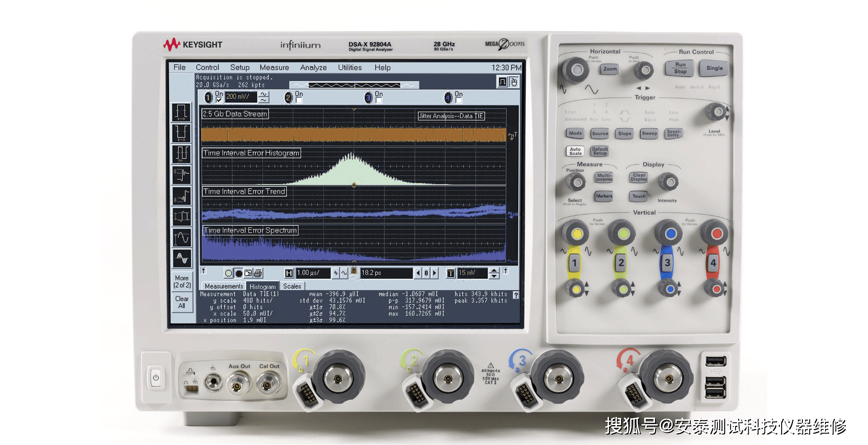The width and height of the screenshot is (868, 445).
Task: Switch to the Scales tab
Action: (x=292, y=286)
